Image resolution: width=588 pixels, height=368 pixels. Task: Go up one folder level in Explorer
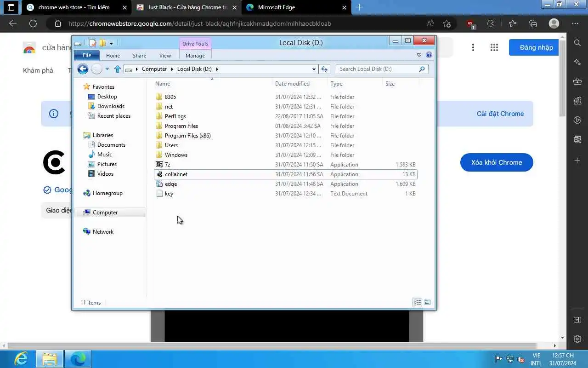coord(118,69)
